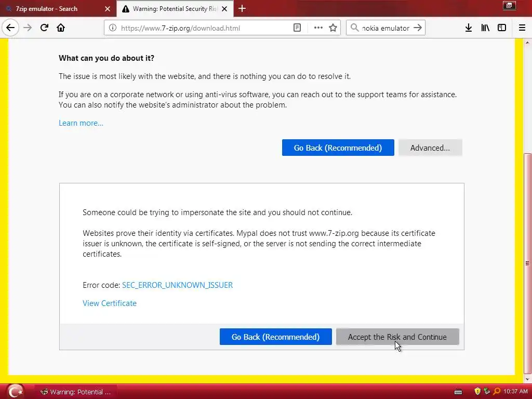This screenshot has height=399, width=532.
Task: Click Accept the Risk and Continue
Action: coord(397,337)
